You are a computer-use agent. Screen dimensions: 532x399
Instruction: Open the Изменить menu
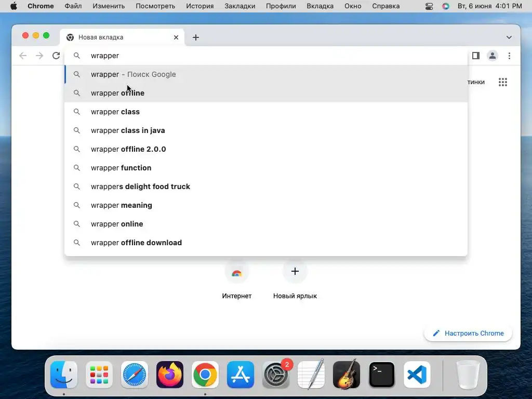[109, 6]
